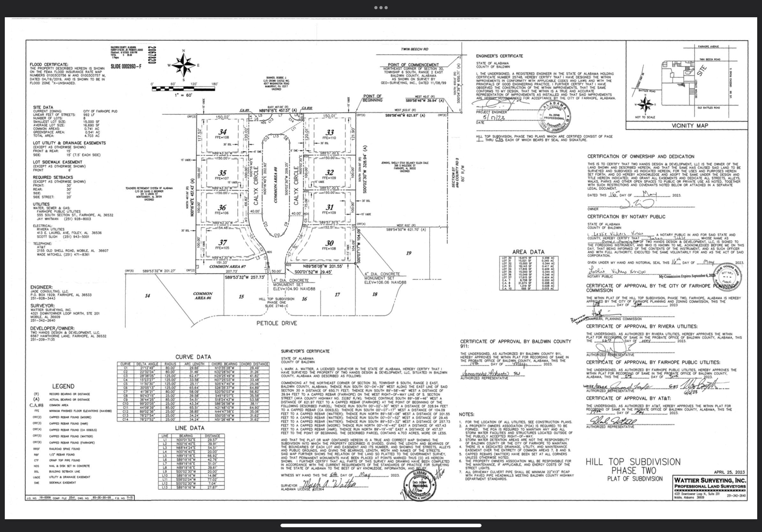The image size is (762, 532).
Task: Click the "LEGEND" heading
Action: pos(63,386)
